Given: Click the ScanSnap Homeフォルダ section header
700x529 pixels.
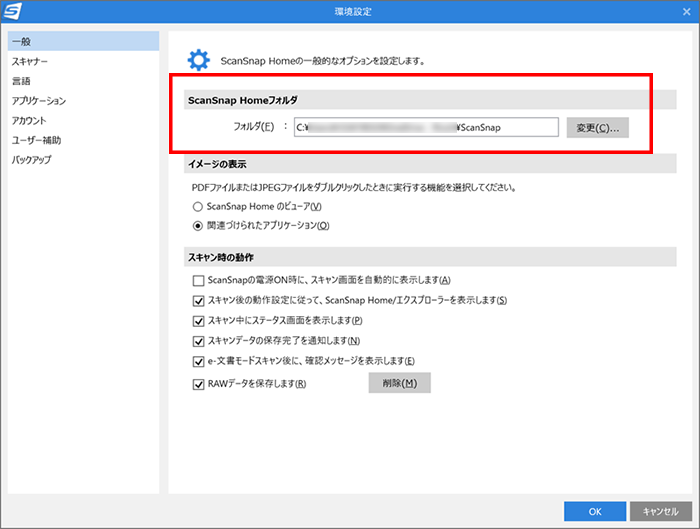Looking at the screenshot, I should 430,100.
